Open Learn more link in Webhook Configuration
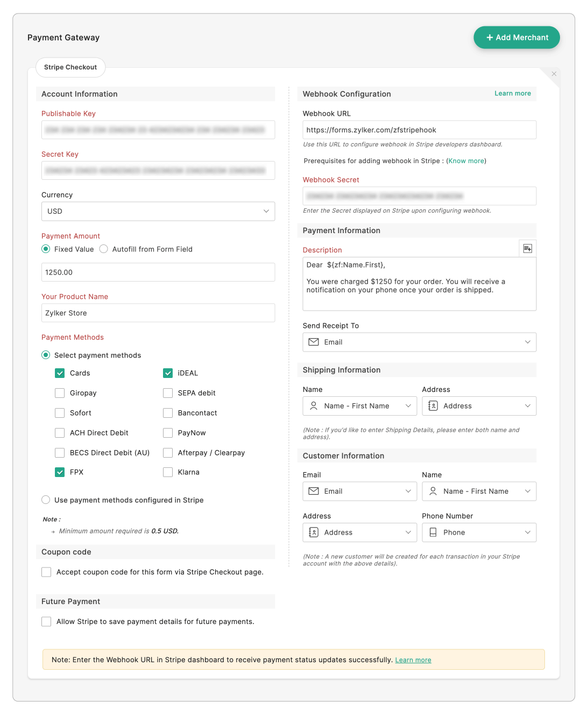 point(512,94)
